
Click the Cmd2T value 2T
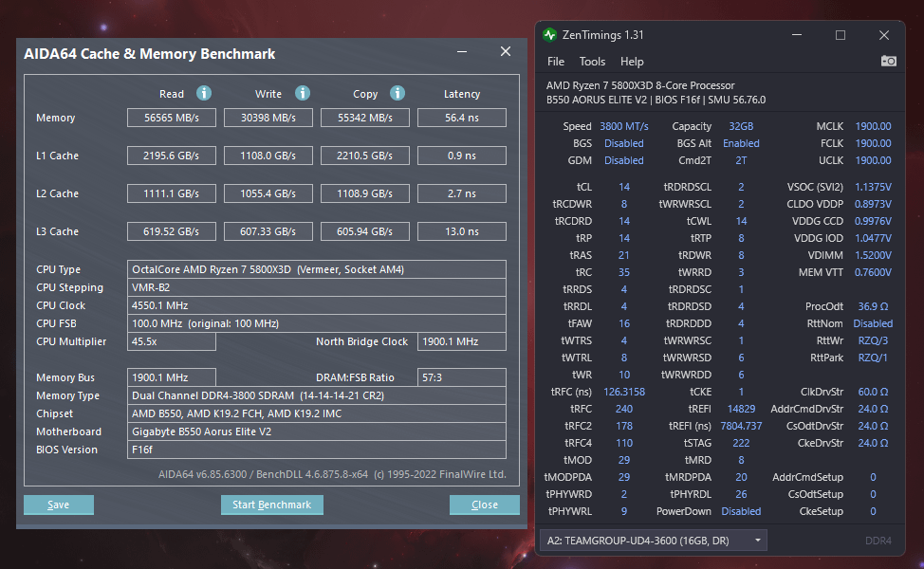741,160
